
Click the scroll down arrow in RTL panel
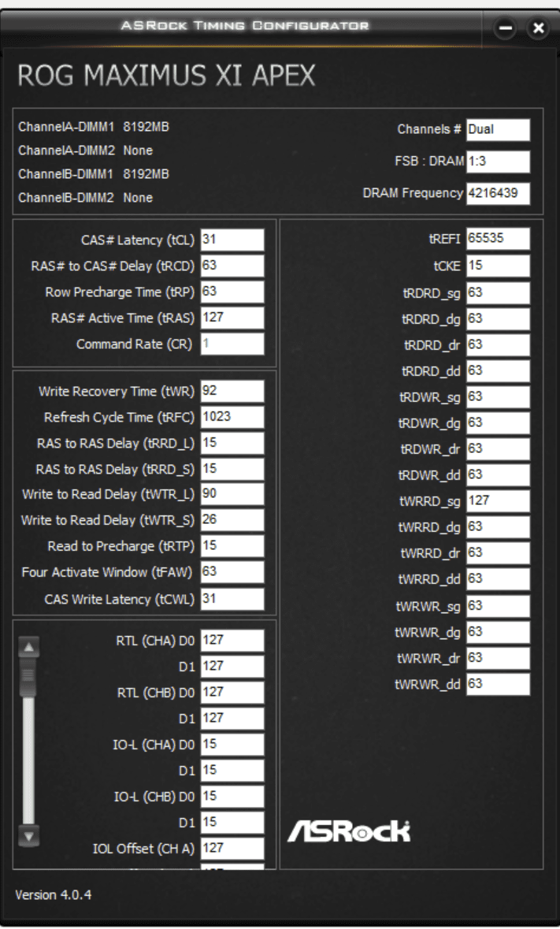30,835
